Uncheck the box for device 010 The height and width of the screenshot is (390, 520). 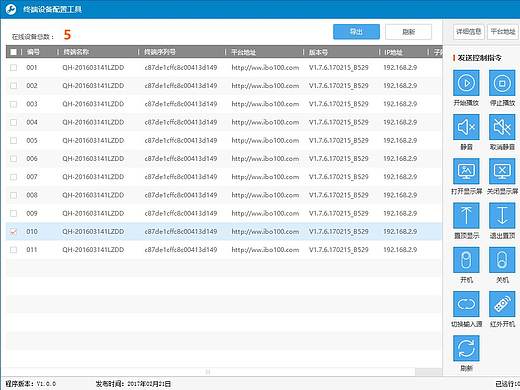tap(13, 231)
